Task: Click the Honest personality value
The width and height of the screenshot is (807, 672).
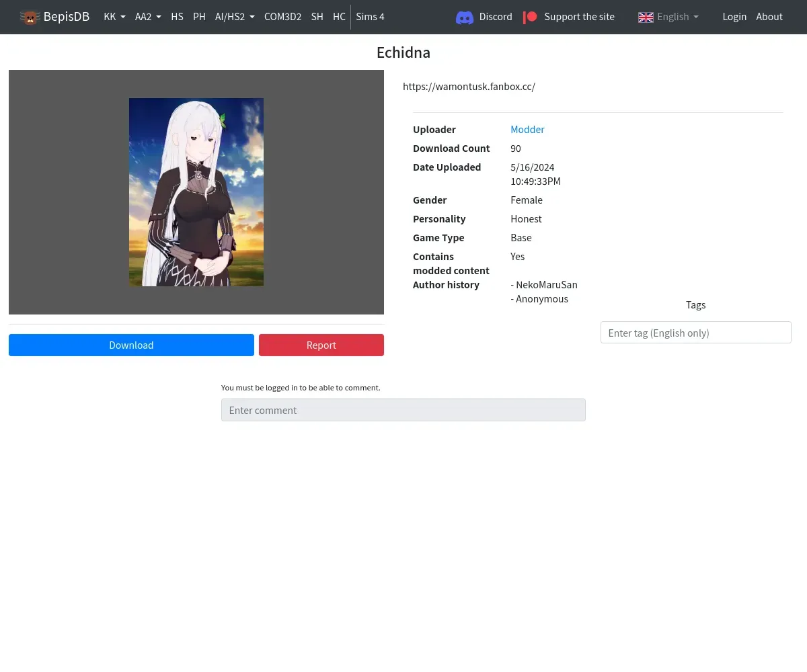Action: point(526,219)
